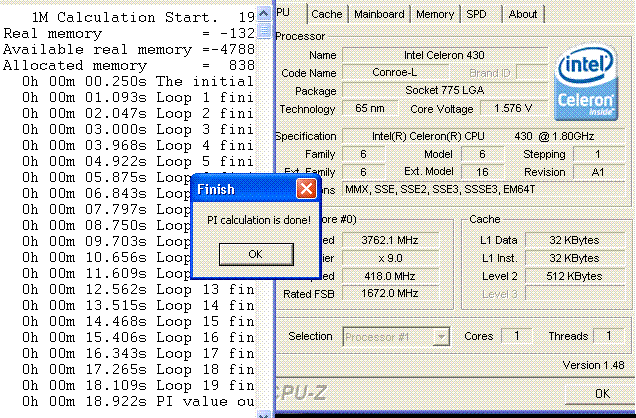Click the 'Real memory' line in log
The width and height of the screenshot is (636, 418).
(129, 34)
